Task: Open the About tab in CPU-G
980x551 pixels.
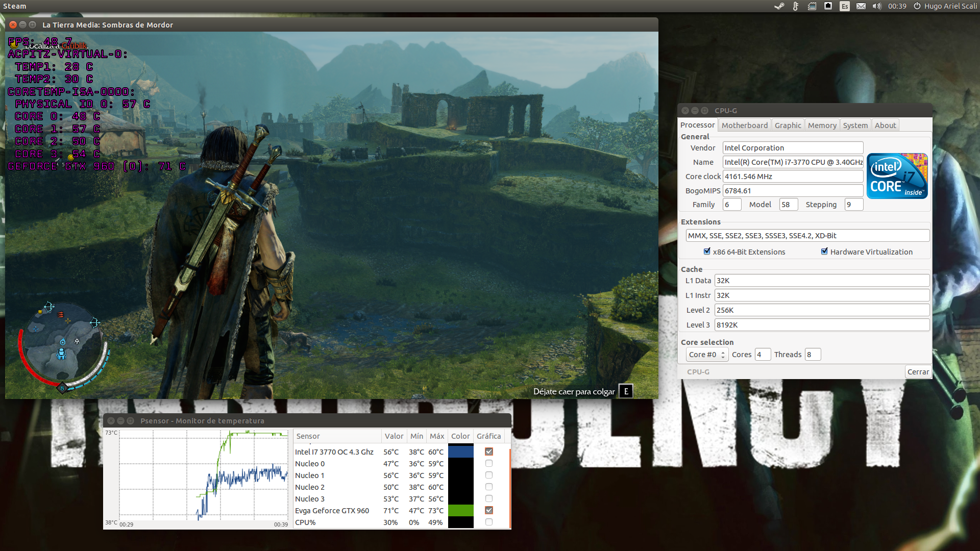Action: 886,126
